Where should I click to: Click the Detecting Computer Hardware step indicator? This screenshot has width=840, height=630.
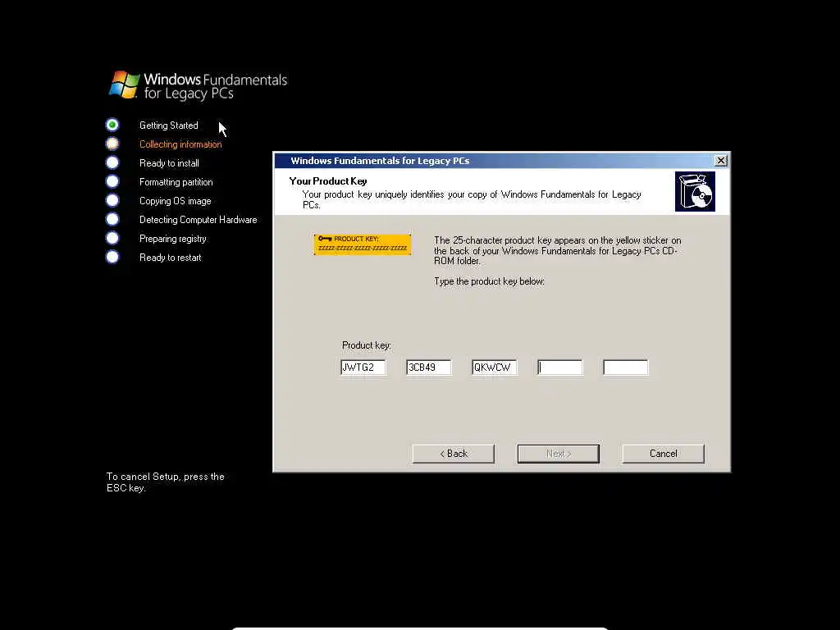112,219
